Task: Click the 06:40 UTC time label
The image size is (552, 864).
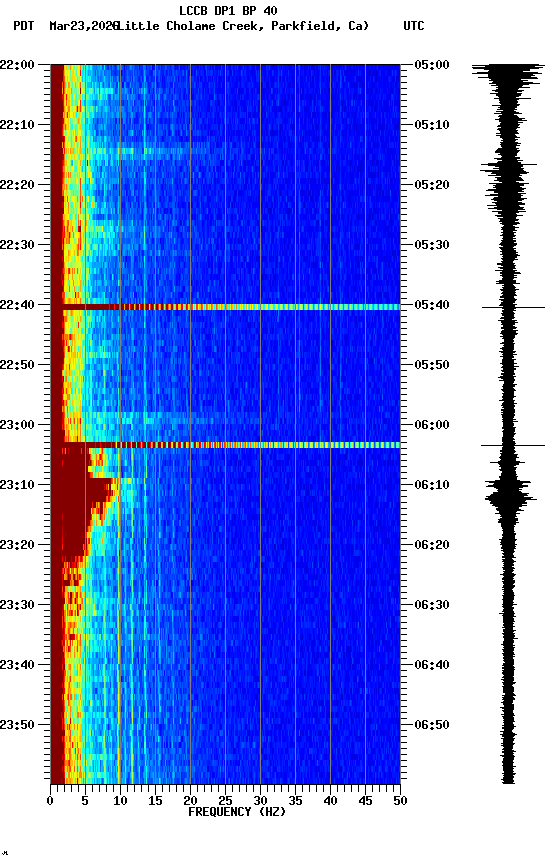Action: click(x=432, y=665)
